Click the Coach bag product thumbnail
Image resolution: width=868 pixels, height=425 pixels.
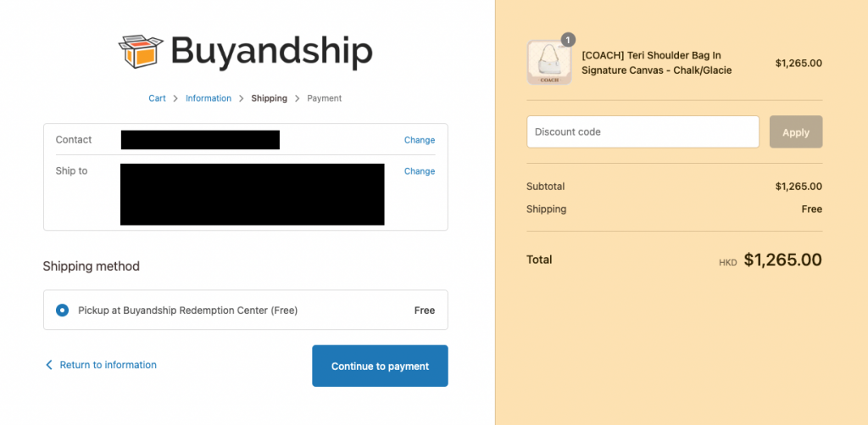[x=549, y=63]
